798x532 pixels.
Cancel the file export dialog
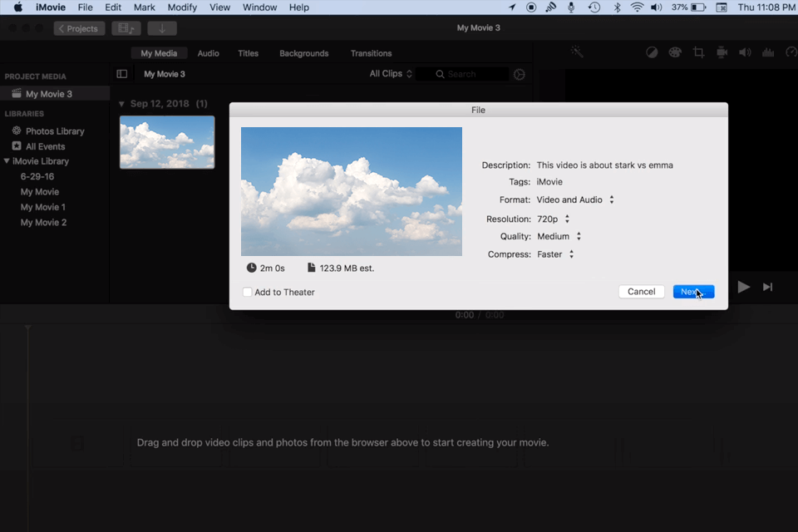[x=641, y=291]
